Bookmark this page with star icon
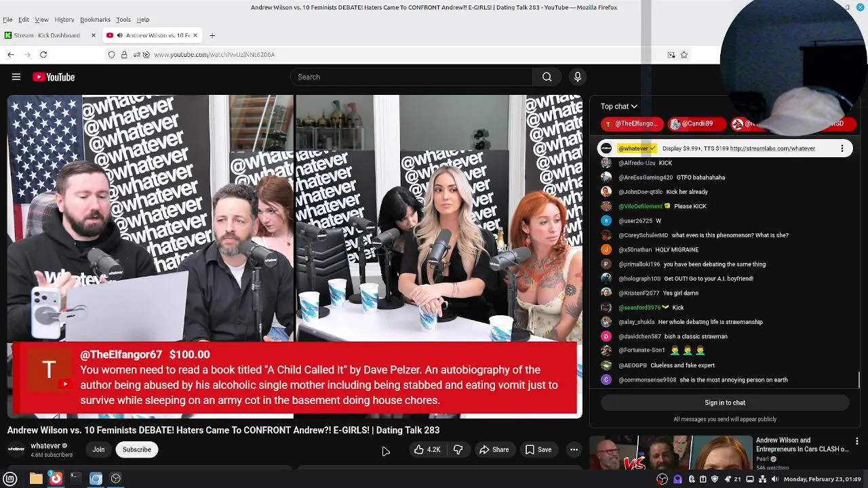This screenshot has height=488, width=868. tap(684, 54)
